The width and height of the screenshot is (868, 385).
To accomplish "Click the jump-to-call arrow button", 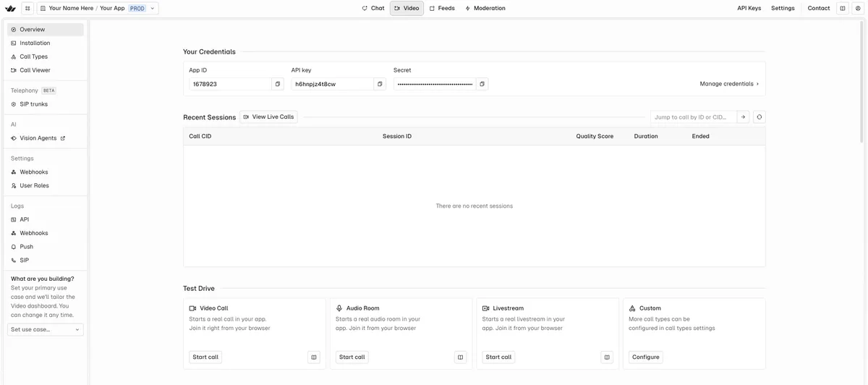I will [743, 117].
